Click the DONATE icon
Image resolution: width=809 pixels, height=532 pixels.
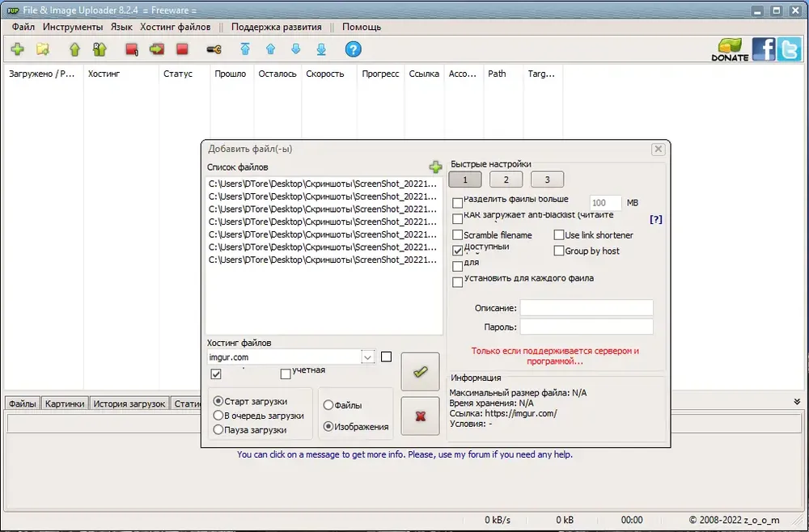pos(730,50)
